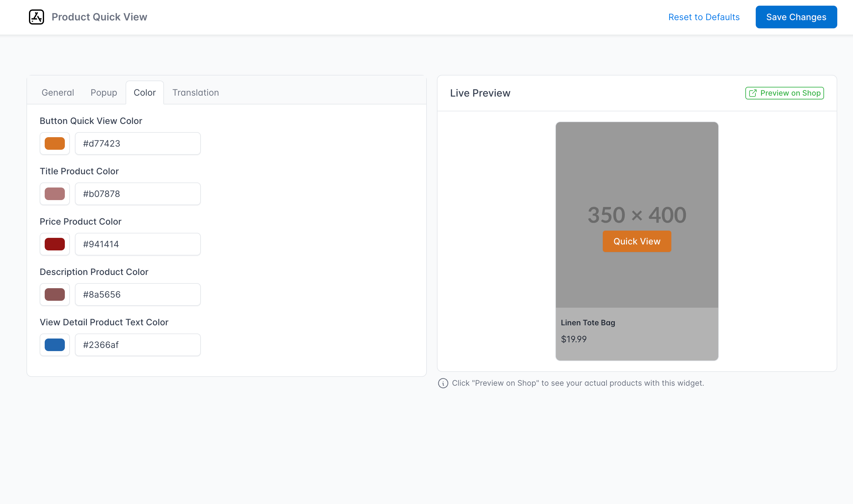Click the #8a5656 hex input field
Screen dimensions: 853x504
pos(138,294)
